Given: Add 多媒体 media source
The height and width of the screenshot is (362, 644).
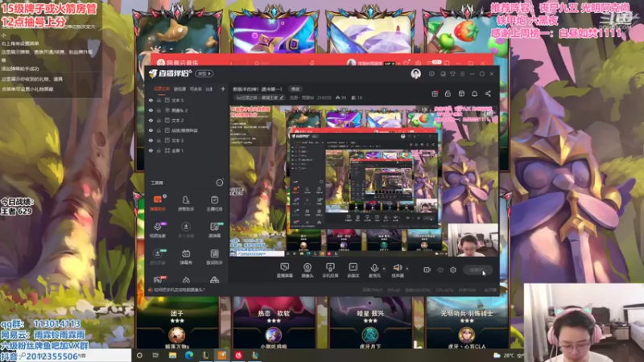Looking at the screenshot, I should pyautogui.click(x=353, y=270).
